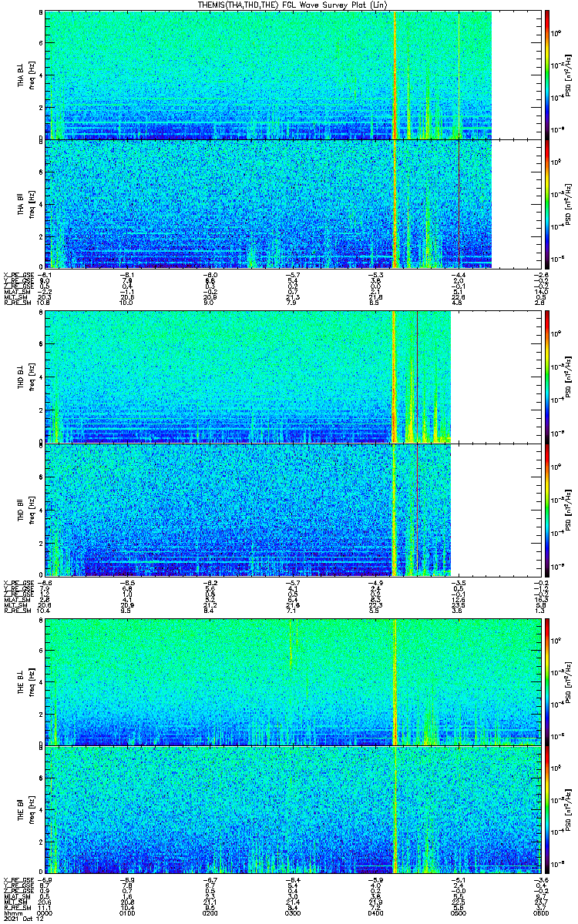
Task: Click the 'THE B⊥ freq [Hz]' axis label
Action: pyautogui.click(x=25, y=681)
